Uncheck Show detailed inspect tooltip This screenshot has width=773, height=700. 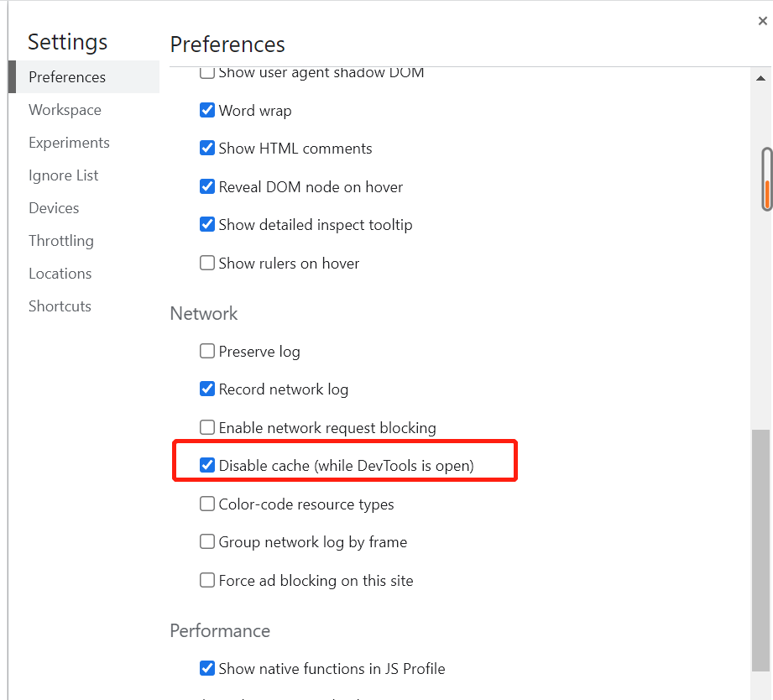click(207, 225)
